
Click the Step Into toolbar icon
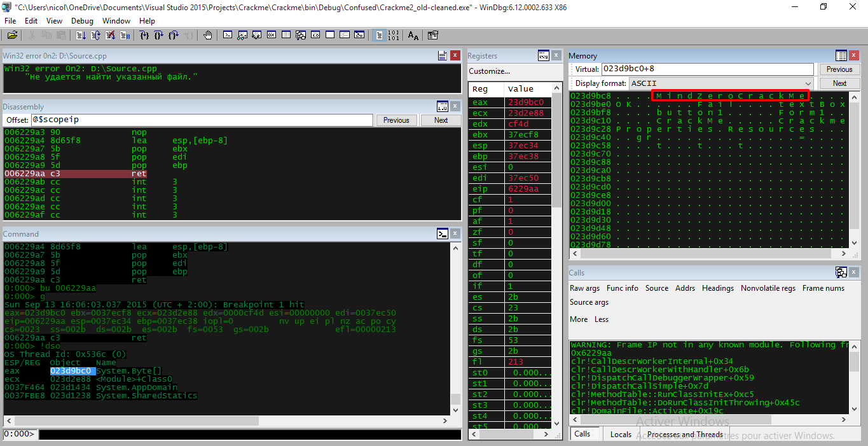144,36
